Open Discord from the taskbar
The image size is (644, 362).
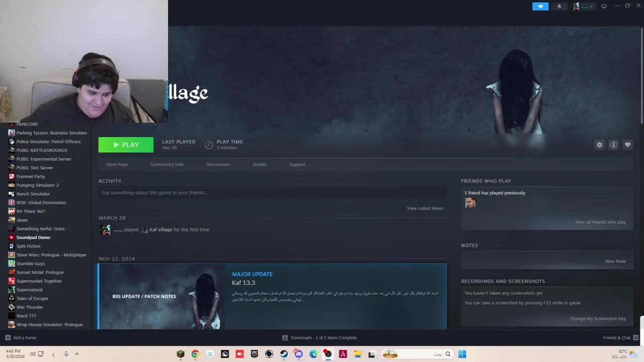tap(298, 354)
